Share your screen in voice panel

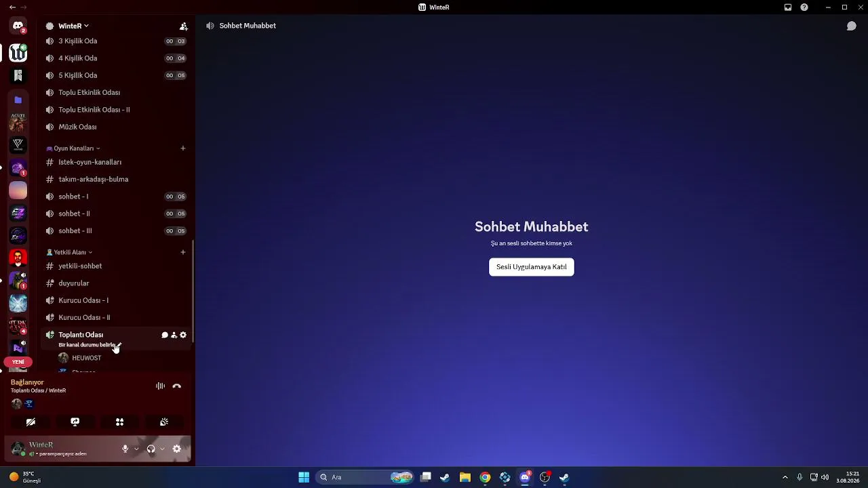pyautogui.click(x=75, y=422)
